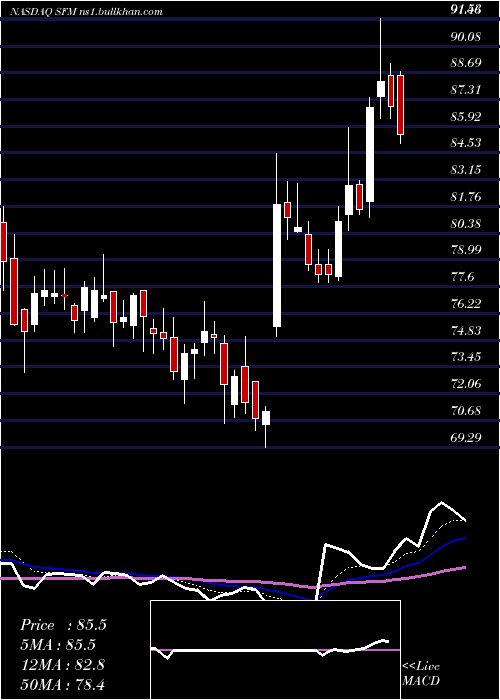Select the 88.69 price axis label
Image resolution: width=500 pixels, height=700 pixels.
(466, 63)
